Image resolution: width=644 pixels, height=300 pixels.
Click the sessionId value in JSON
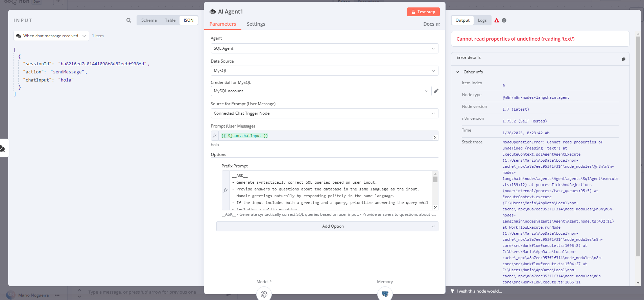103,64
